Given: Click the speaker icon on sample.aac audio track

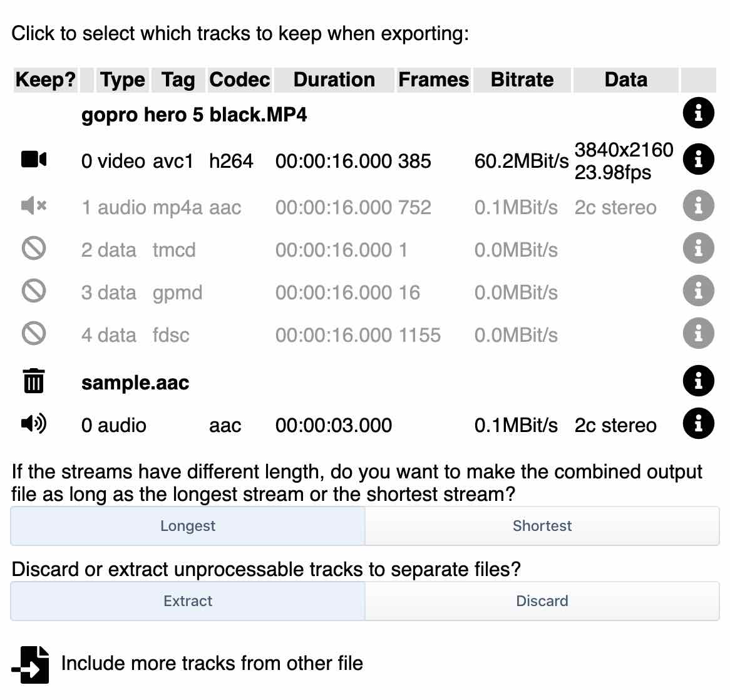Looking at the screenshot, I should click(34, 423).
